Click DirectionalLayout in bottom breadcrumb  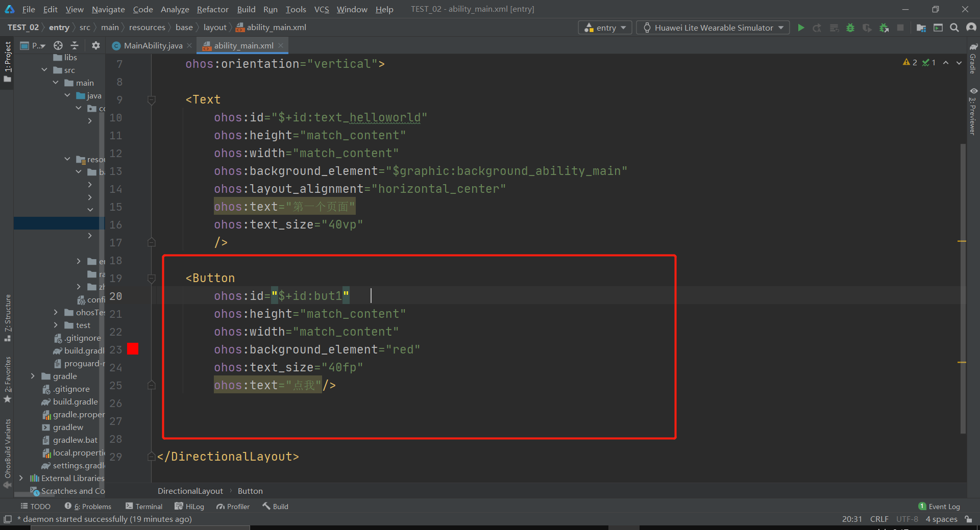point(190,491)
